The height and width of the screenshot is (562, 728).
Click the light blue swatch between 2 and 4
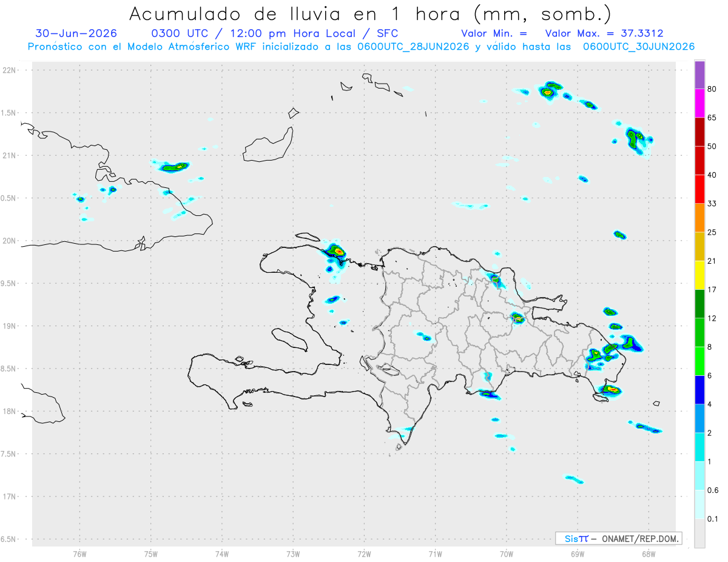click(700, 418)
